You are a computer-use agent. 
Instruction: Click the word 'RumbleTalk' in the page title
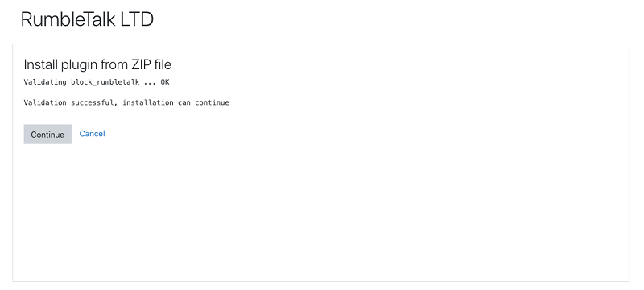coord(68,19)
